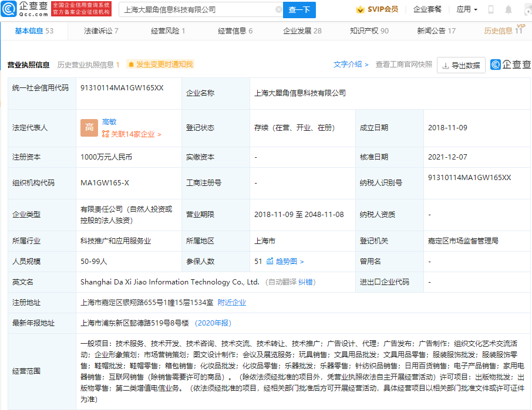Open the 历史信息 VIP tab
532x410 pixels.
[503, 31]
